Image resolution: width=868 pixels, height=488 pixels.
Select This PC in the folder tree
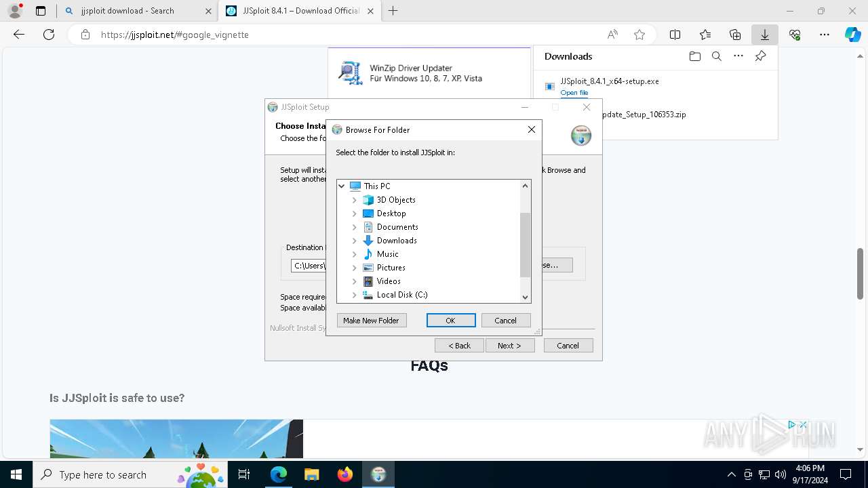pyautogui.click(x=376, y=186)
